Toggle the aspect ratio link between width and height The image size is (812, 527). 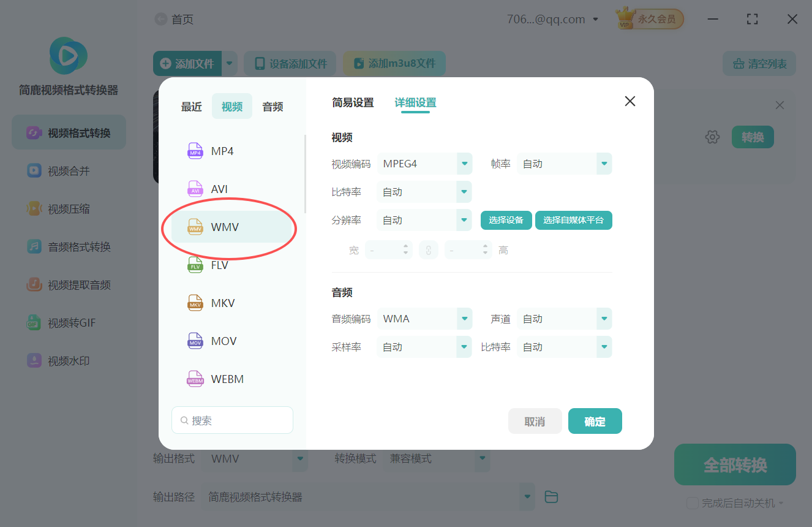[429, 249]
